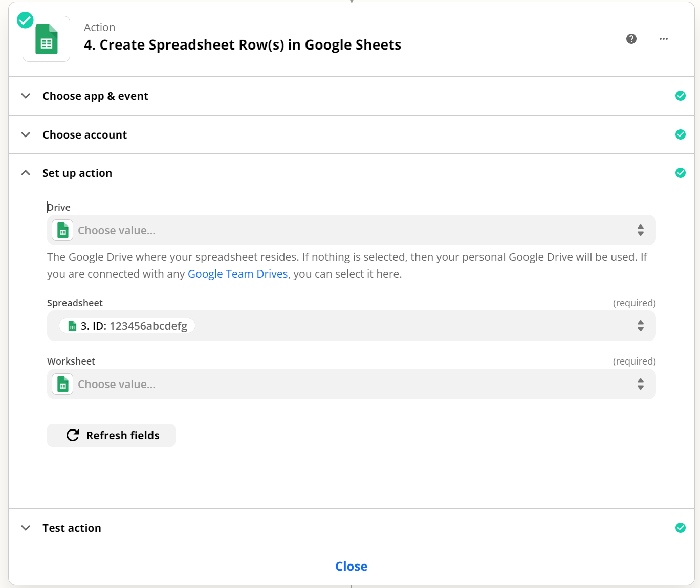This screenshot has height=588, width=700.
Task: Select the 3. ID: 123456abcdefg pill
Action: coord(127,326)
